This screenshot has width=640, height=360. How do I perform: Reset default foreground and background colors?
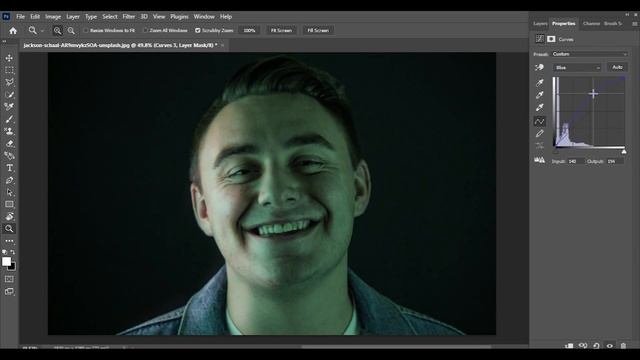4,252
